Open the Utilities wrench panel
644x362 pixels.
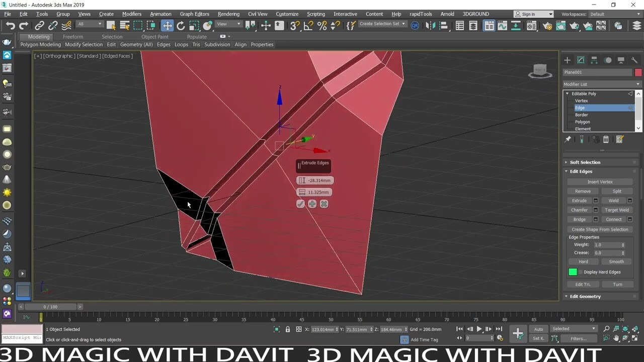635,60
